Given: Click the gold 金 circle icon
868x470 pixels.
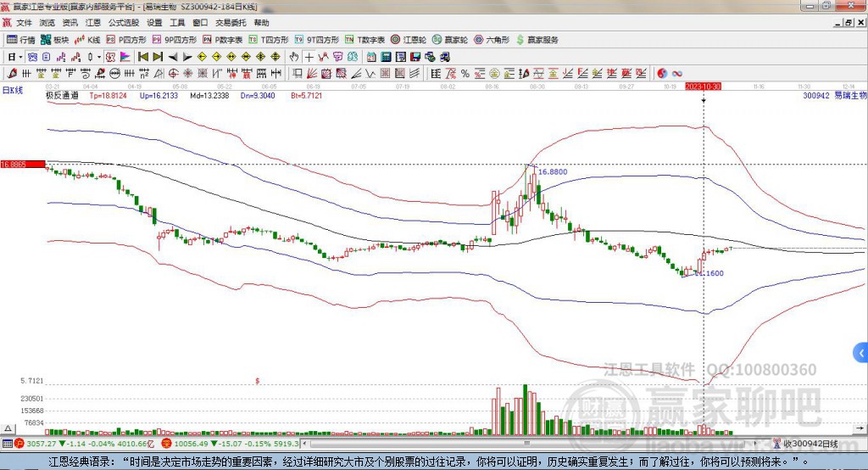Looking at the screenshot, I should [494, 73].
